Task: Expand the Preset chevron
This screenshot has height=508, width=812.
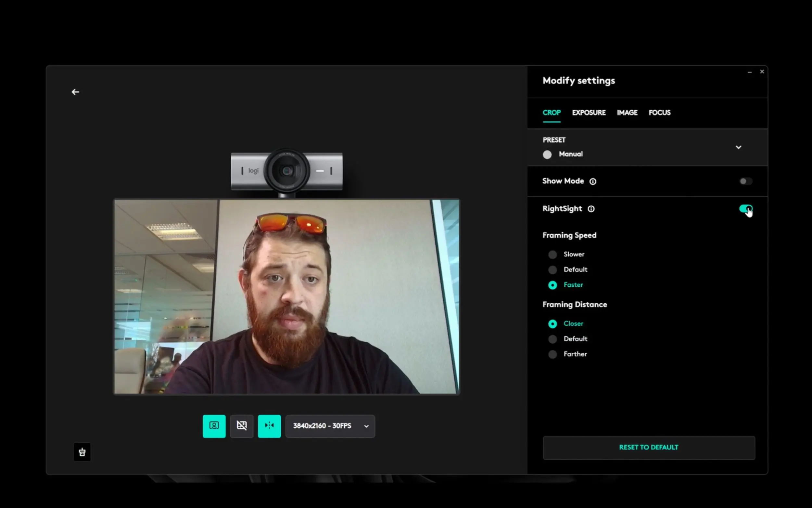Action: 739,147
